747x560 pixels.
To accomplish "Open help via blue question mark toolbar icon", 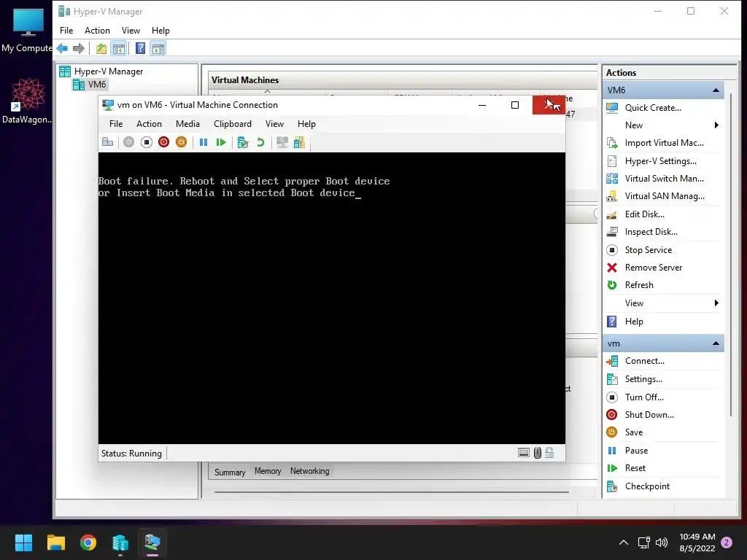I will click(141, 48).
